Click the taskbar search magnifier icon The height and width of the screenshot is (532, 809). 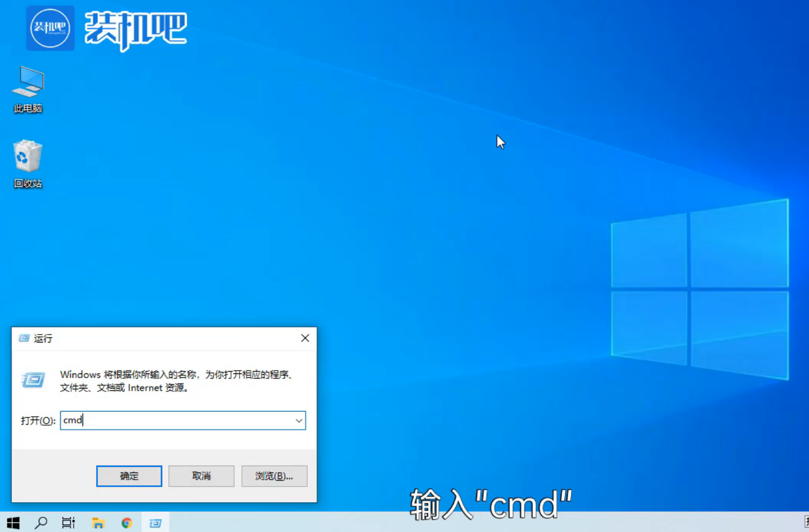[x=41, y=522]
